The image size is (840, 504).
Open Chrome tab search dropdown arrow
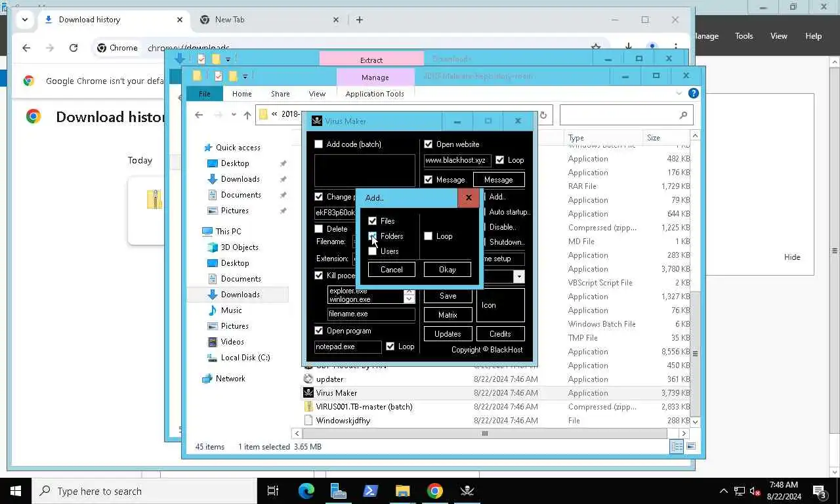(24, 20)
